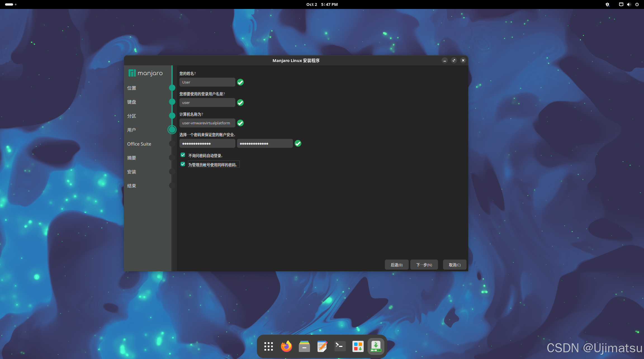Show applications grid in the dock
This screenshot has height=359, width=644.
pos(268,346)
